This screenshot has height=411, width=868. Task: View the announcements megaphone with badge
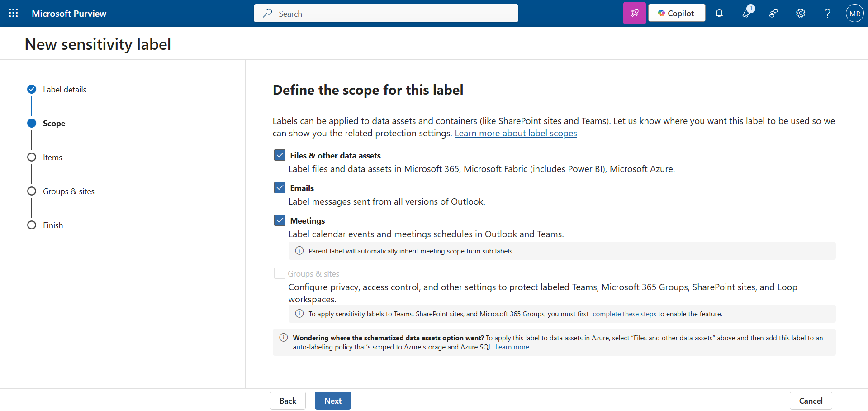click(x=746, y=13)
